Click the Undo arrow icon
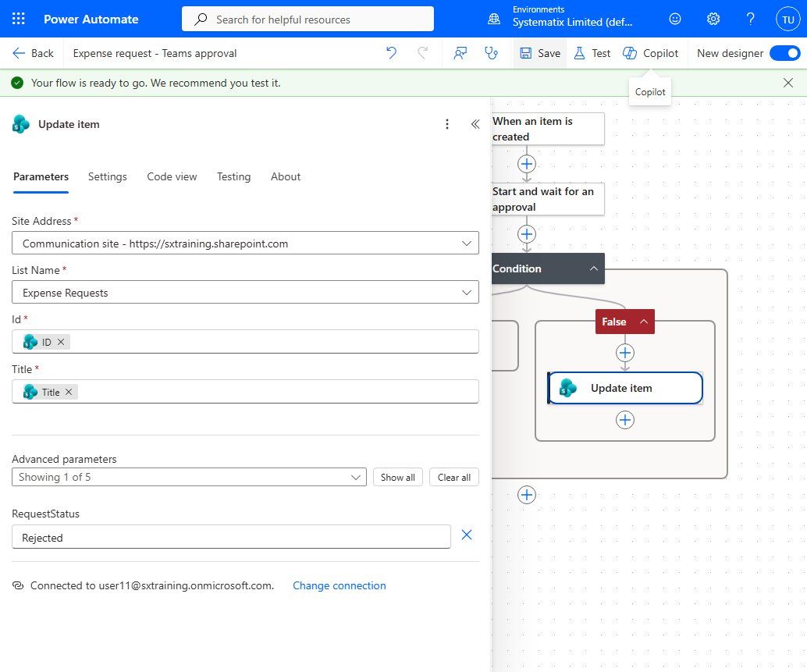Screen dimensions: 807x672 [391, 53]
